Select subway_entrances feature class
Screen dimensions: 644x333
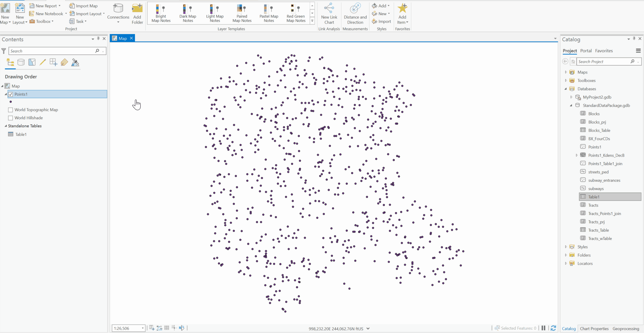(604, 180)
